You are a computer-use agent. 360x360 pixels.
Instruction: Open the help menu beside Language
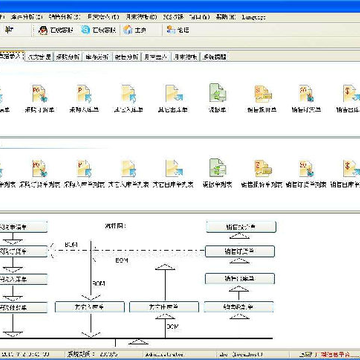pos(226,17)
